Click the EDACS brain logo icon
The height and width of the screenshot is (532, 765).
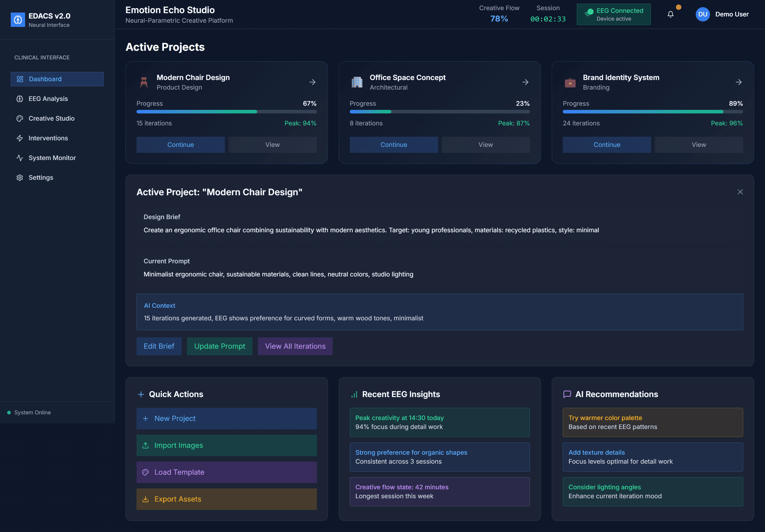click(x=18, y=20)
